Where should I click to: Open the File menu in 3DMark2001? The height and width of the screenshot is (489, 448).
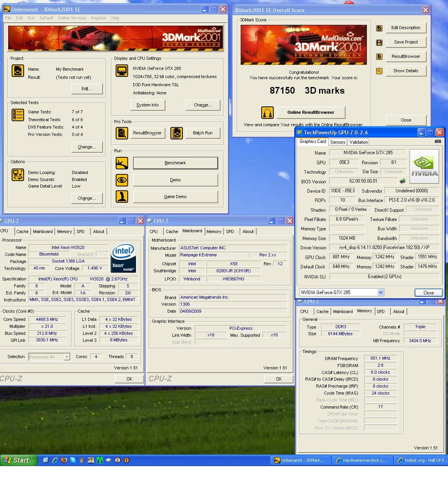pos(8,18)
